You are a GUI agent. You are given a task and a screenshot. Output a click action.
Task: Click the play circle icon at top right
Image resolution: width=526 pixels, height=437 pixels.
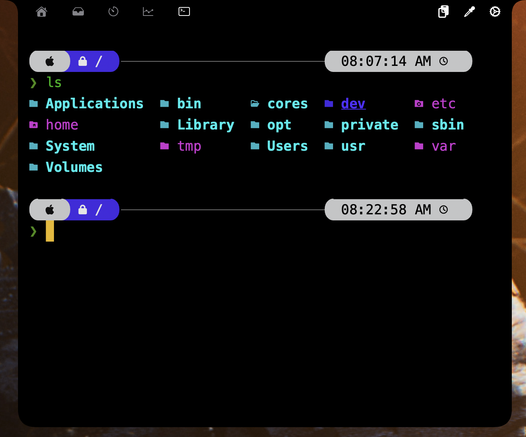tap(495, 12)
